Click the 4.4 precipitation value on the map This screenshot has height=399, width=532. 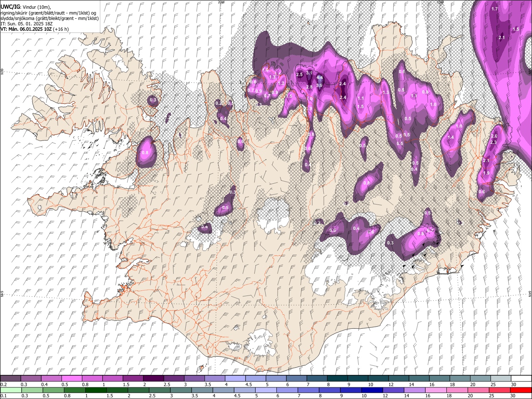pos(320,77)
